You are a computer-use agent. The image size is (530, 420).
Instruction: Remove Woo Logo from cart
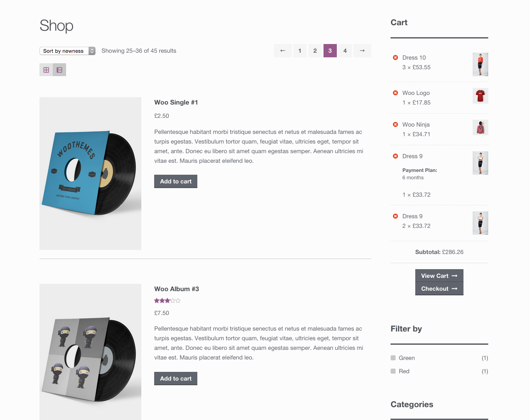pos(396,93)
